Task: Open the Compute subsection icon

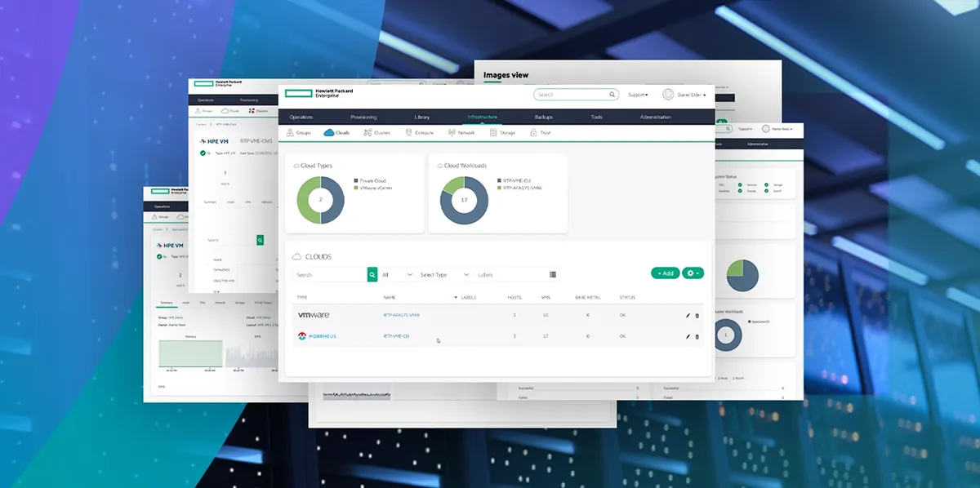Action: 408,132
